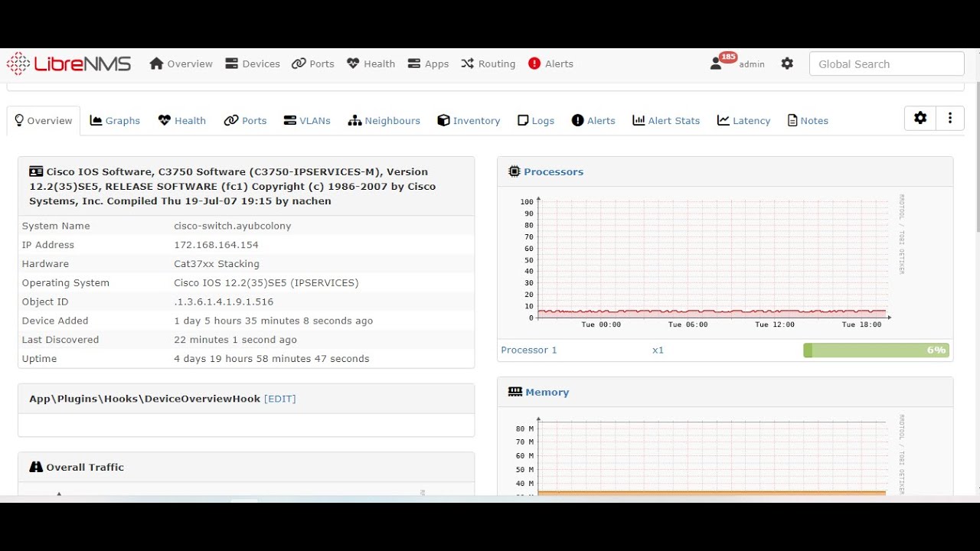Click the road icon next to Overall Traffic
This screenshot has height=551, width=980.
(36, 467)
